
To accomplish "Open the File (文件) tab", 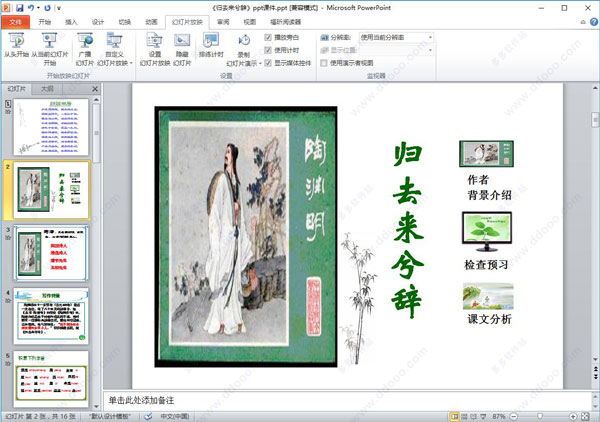I will pyautogui.click(x=15, y=20).
